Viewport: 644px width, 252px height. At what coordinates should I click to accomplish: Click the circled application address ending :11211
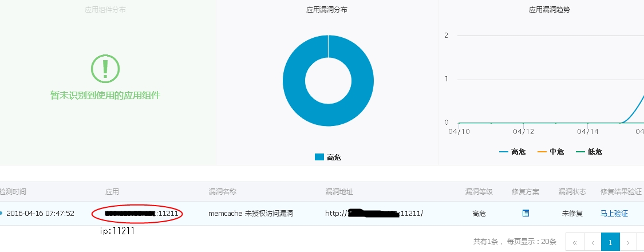(x=142, y=214)
